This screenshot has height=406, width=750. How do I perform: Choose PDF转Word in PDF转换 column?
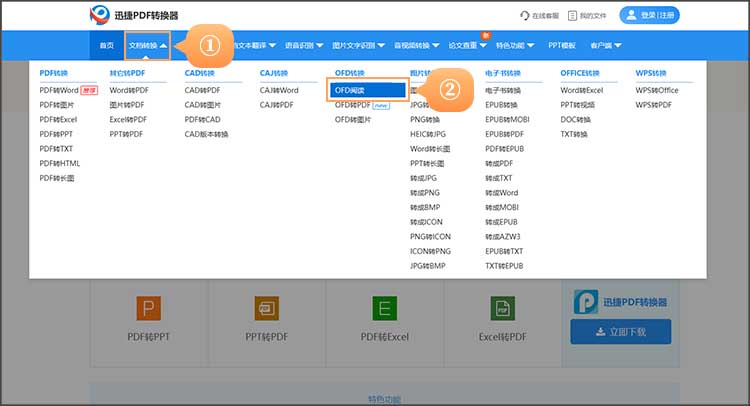coord(59,90)
